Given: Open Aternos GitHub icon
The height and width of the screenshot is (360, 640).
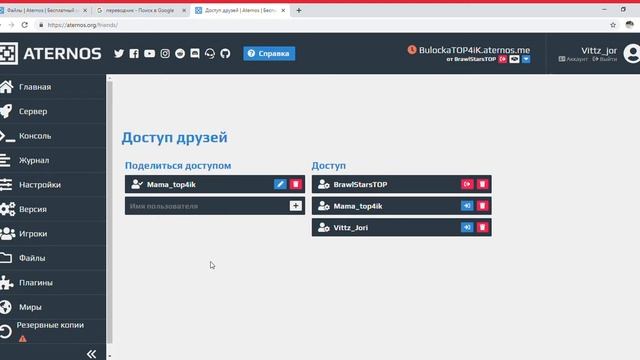Looking at the screenshot, I should [225, 53].
